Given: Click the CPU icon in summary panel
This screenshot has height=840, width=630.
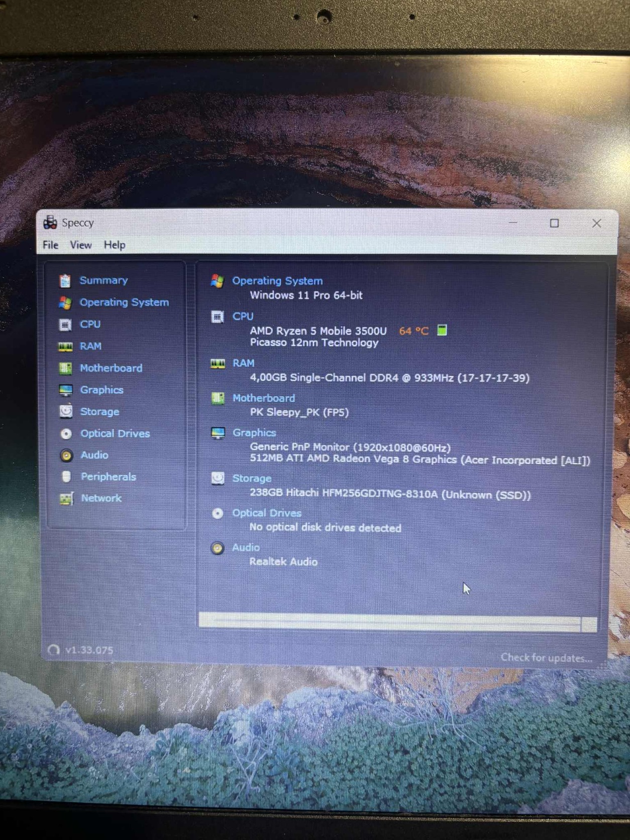Looking at the screenshot, I should click(217, 317).
